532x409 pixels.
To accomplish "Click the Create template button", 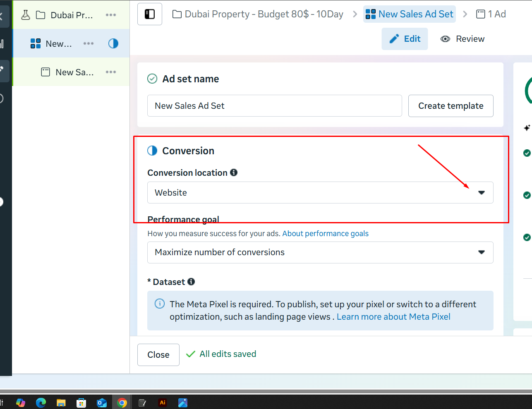I will pos(451,106).
